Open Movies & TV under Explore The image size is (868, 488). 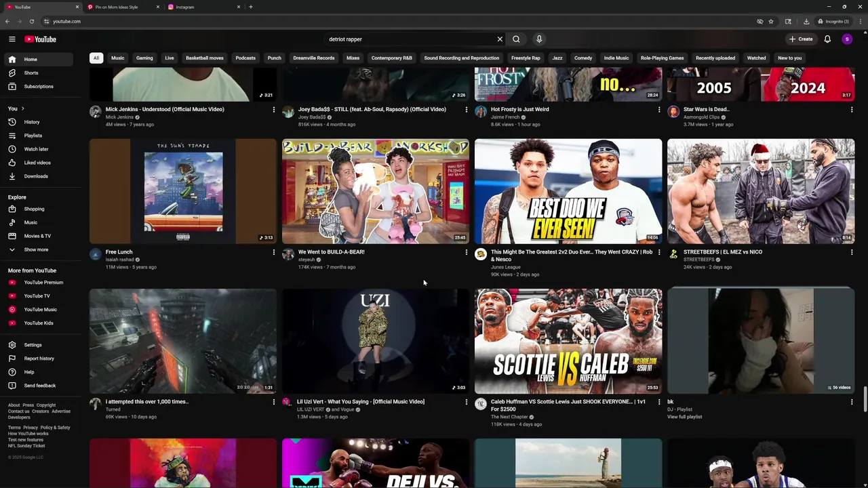tap(38, 236)
